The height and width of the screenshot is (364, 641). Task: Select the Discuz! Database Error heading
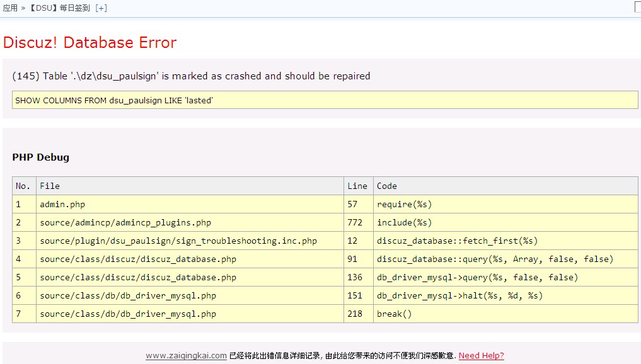[90, 42]
